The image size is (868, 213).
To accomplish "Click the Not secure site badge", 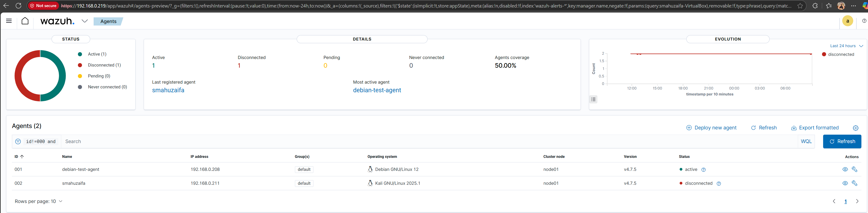I will pyautogui.click(x=43, y=6).
